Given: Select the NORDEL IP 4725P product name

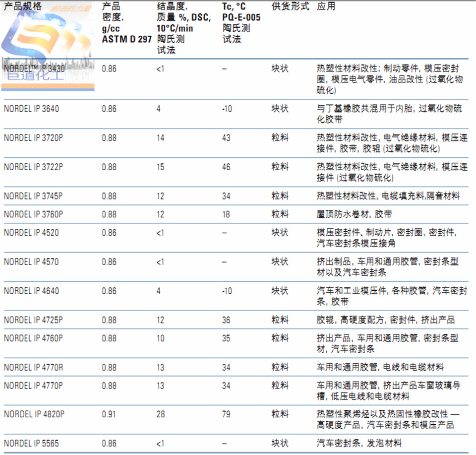Looking at the screenshot, I should click(33, 320).
